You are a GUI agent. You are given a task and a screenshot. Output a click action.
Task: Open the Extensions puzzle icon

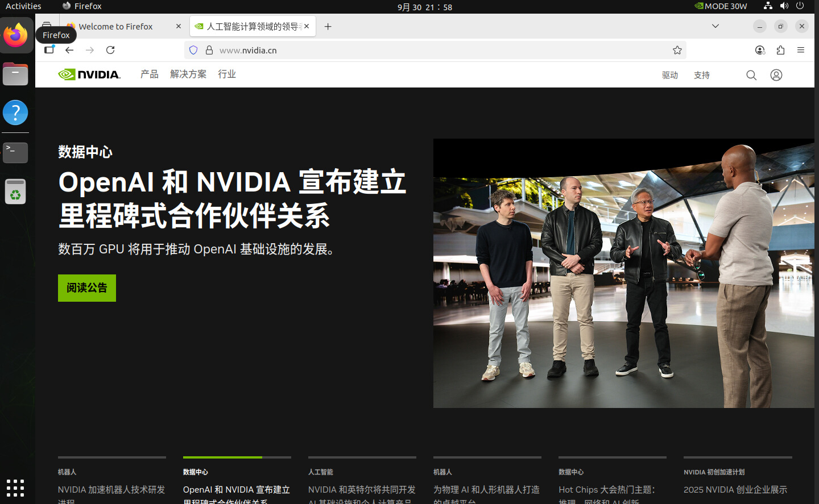click(x=780, y=50)
